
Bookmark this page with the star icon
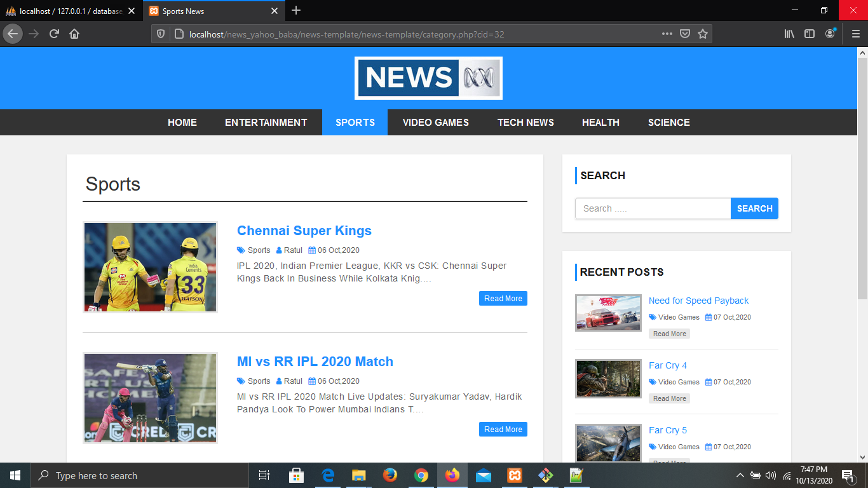pyautogui.click(x=703, y=34)
